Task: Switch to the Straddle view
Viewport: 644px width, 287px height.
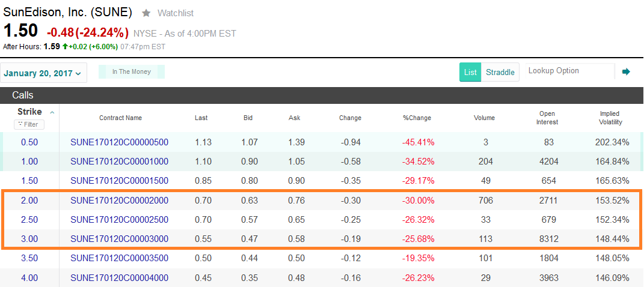Action: [500, 72]
